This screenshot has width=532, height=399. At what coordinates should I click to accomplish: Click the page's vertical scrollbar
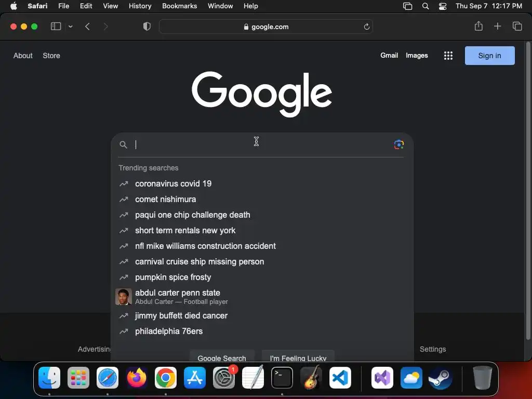528,191
